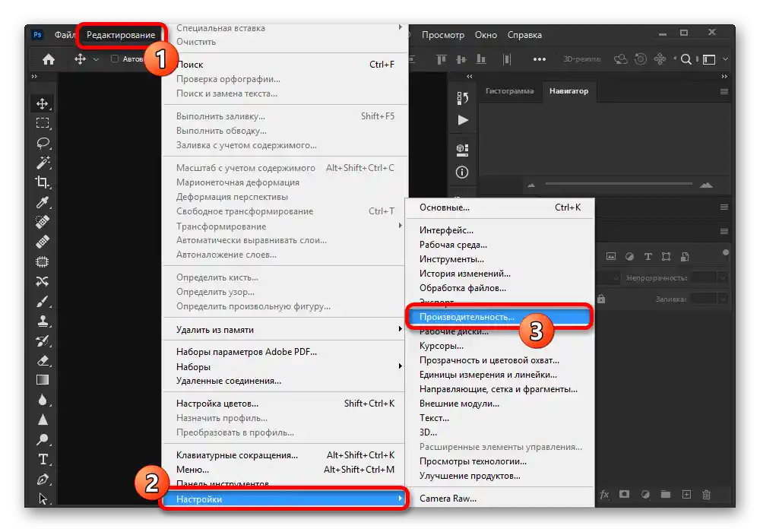Select the Crop tool

(43, 182)
